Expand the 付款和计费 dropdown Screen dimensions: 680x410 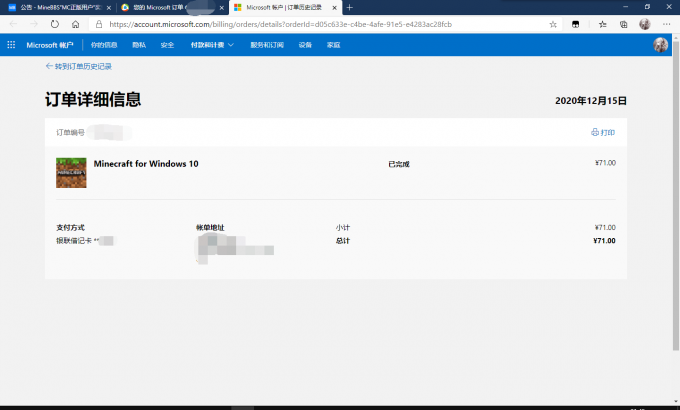point(212,45)
